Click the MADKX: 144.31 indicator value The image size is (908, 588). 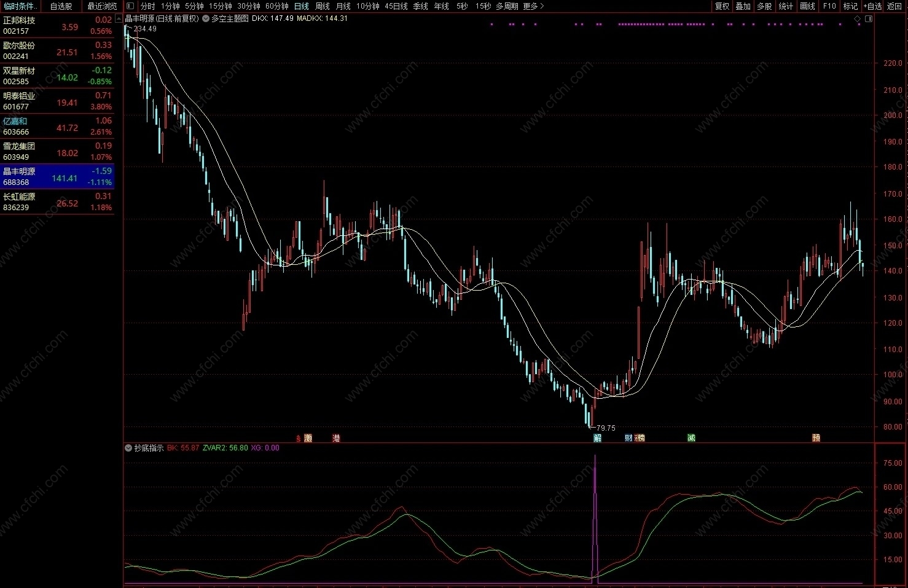pyautogui.click(x=323, y=18)
